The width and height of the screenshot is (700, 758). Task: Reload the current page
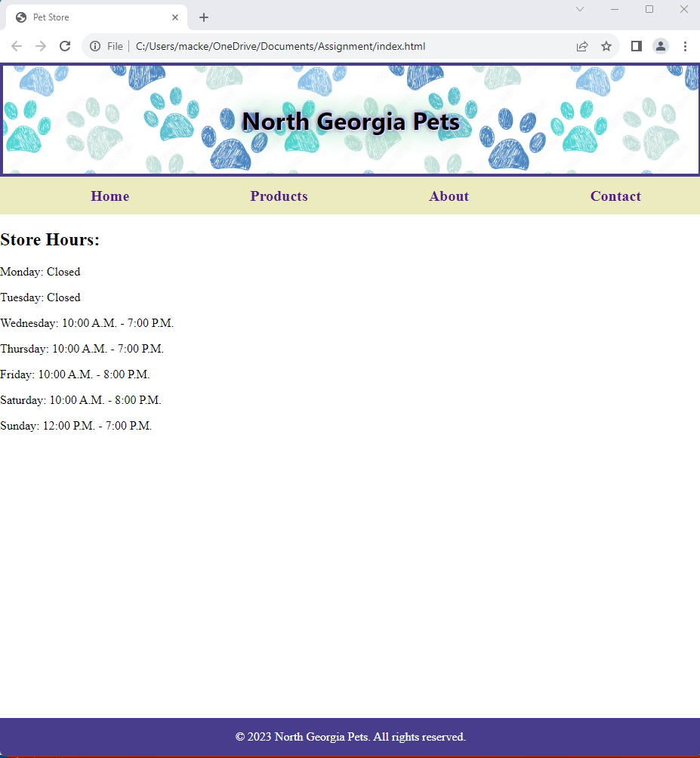65,46
